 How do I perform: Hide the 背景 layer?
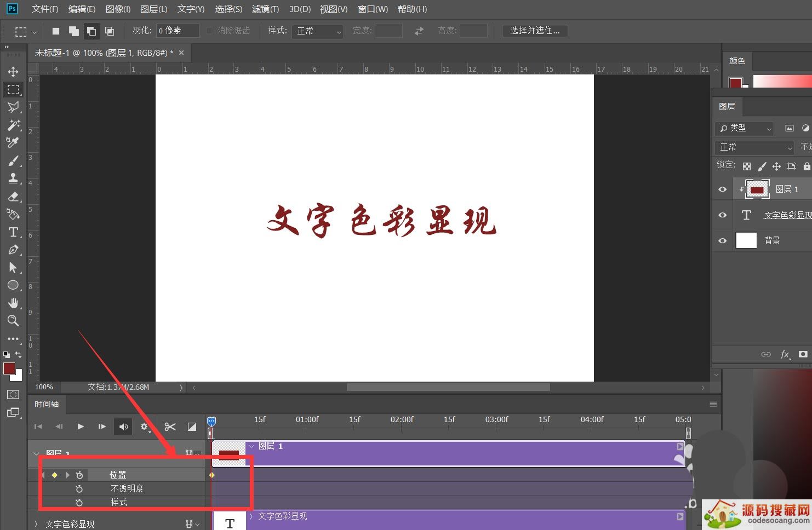[x=722, y=240]
